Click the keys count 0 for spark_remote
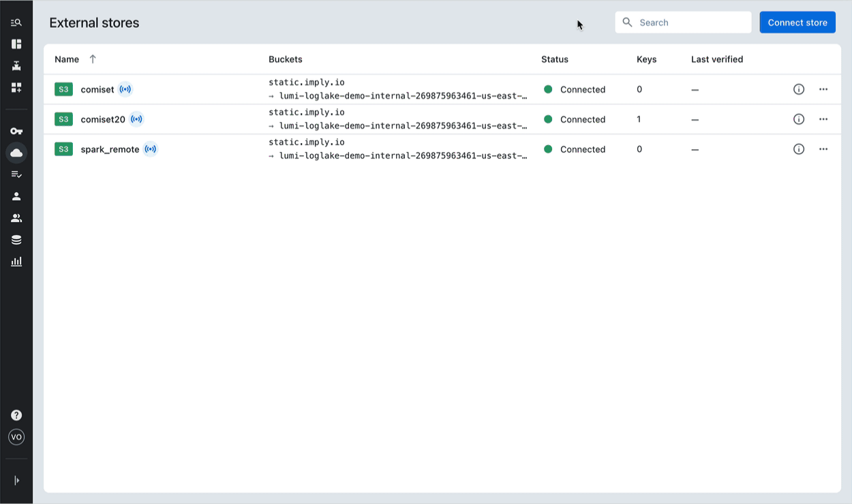The width and height of the screenshot is (852, 504). [x=639, y=149]
